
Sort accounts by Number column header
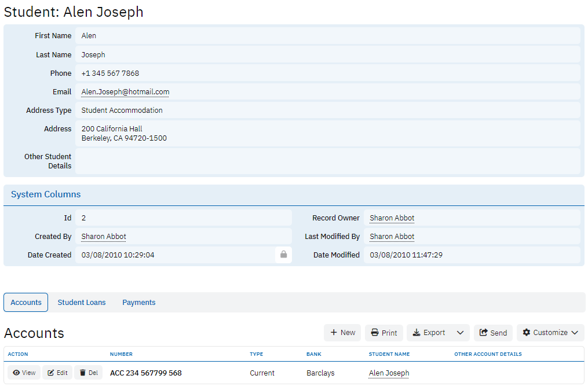click(x=121, y=354)
